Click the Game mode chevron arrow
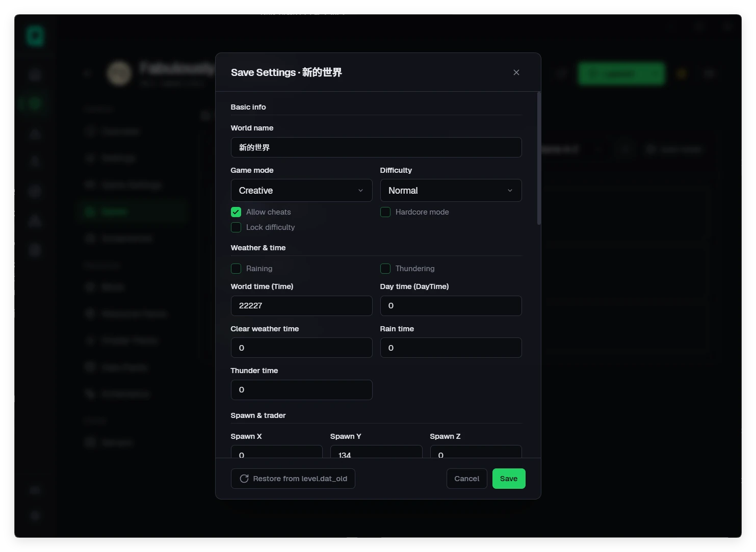 (x=360, y=191)
